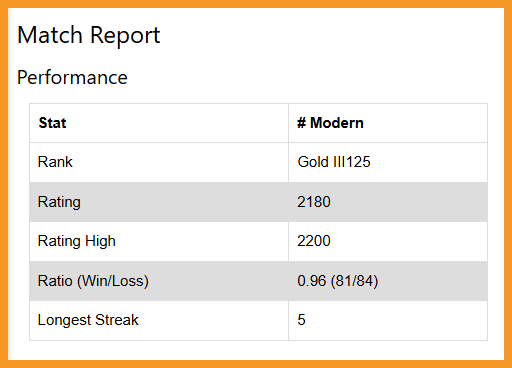Viewport: 512px width, 368px height.
Task: Click the Ratio (Win/Loss) label
Action: [x=93, y=281]
